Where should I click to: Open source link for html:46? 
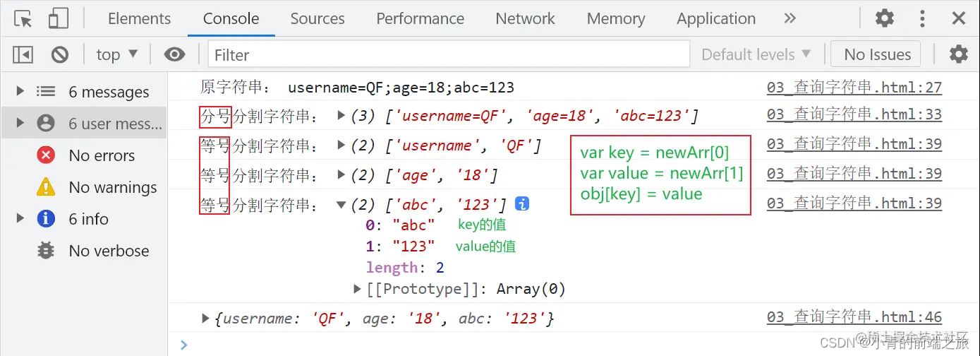click(854, 318)
